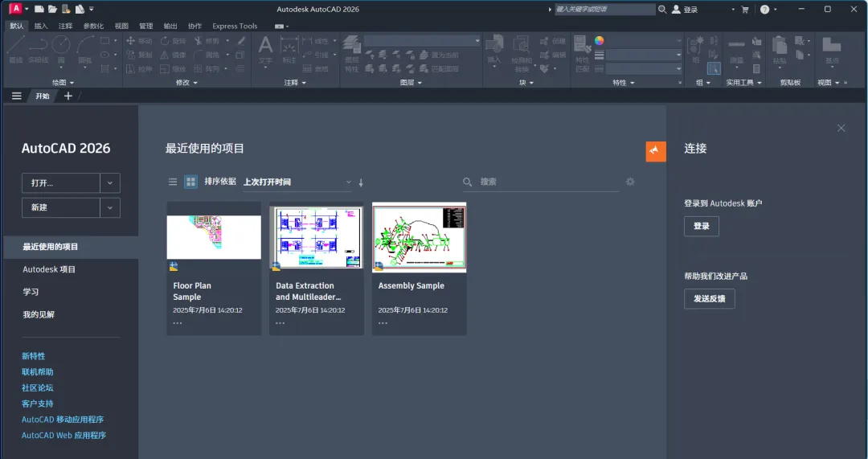Open the red AutoCAD application menu
868x459 pixels.
pos(15,8)
